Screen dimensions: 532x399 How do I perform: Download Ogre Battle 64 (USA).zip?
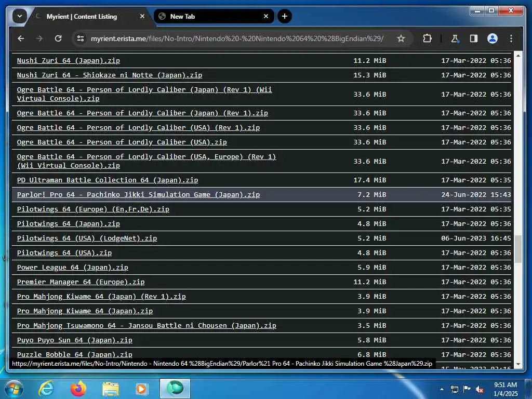tap(122, 142)
